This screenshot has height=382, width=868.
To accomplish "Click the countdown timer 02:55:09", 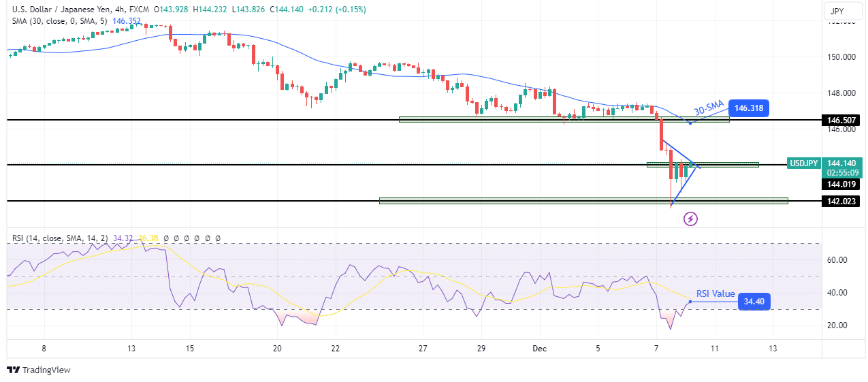I will 841,173.
